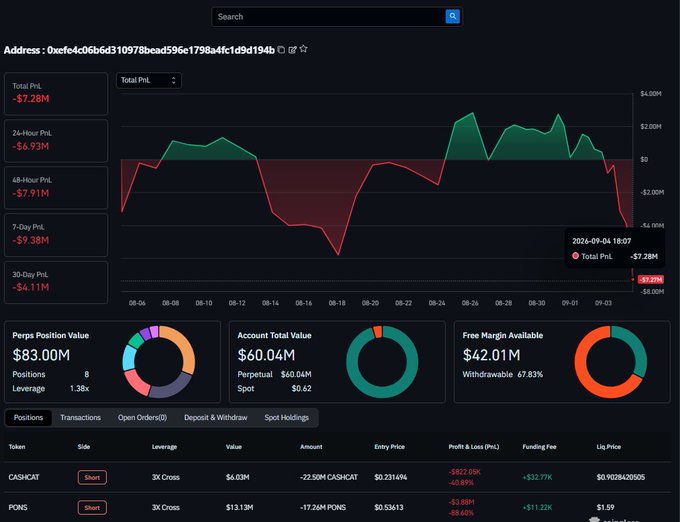
Task: Sort by Leverage column header
Action: 164,447
